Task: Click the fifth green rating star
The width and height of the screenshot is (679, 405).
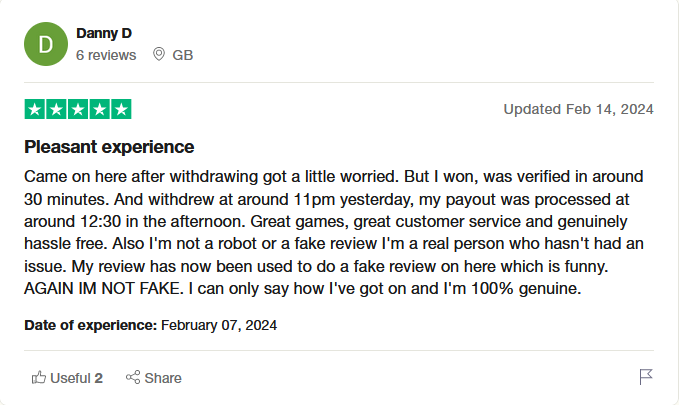Action: (121, 109)
